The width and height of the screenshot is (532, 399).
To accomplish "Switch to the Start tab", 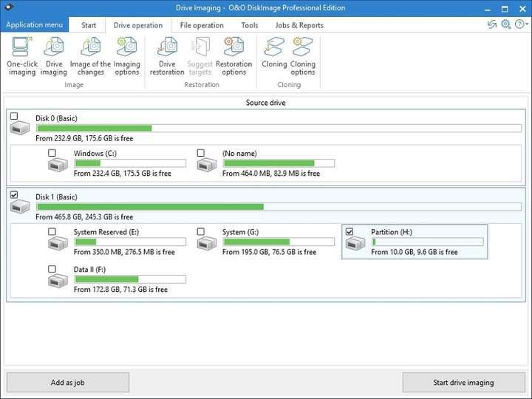I will [x=89, y=25].
